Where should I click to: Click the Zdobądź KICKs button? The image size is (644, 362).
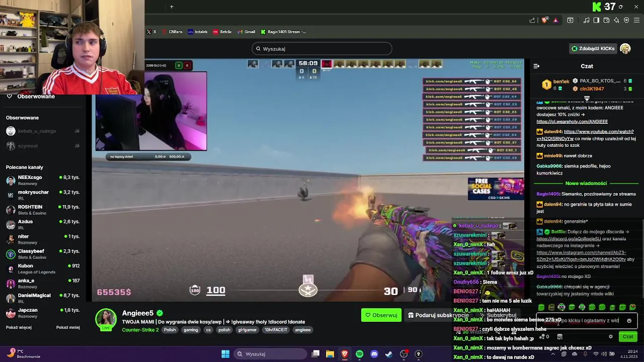point(593,49)
